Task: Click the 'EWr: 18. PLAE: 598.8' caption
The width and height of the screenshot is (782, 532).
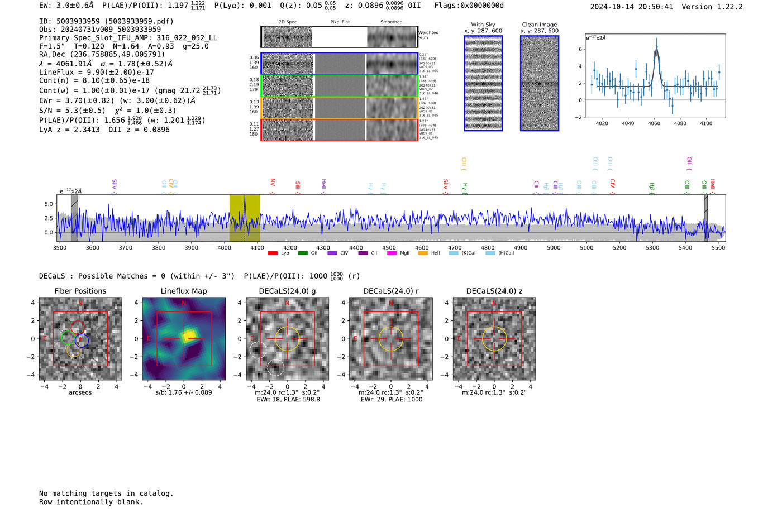Action: 288,400
